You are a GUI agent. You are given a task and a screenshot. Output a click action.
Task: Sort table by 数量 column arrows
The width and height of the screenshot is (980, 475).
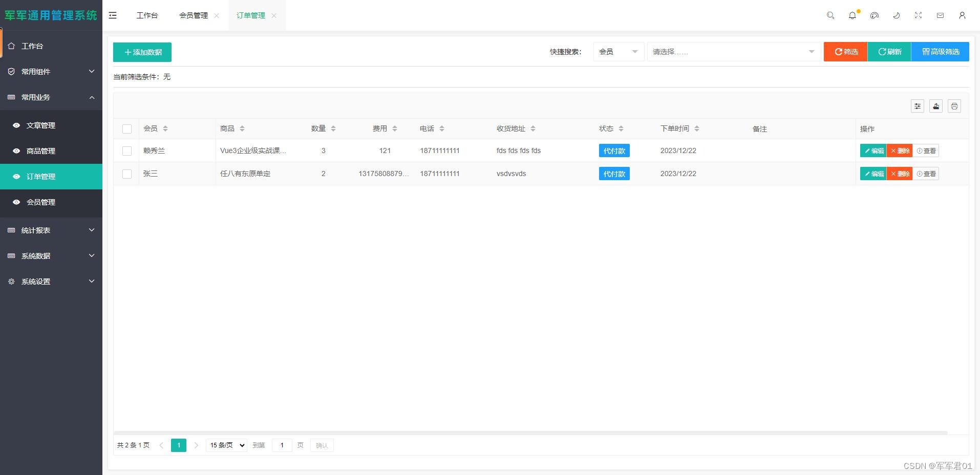click(x=333, y=128)
